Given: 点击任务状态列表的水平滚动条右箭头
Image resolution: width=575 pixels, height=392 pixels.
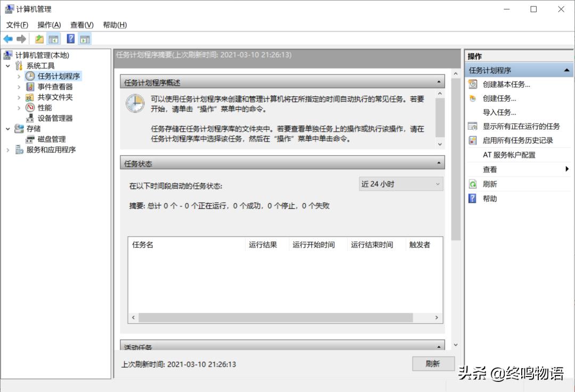Looking at the screenshot, I should (x=436, y=317).
